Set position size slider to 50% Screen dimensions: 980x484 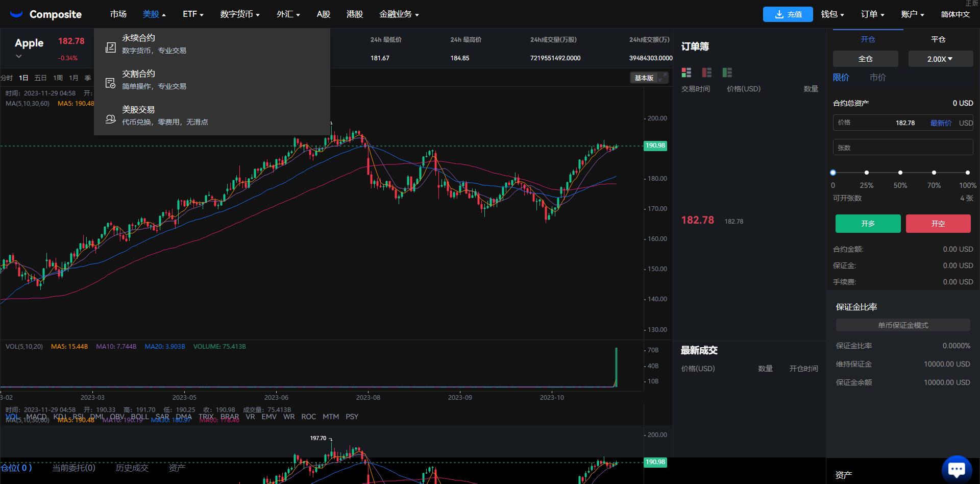(900, 173)
